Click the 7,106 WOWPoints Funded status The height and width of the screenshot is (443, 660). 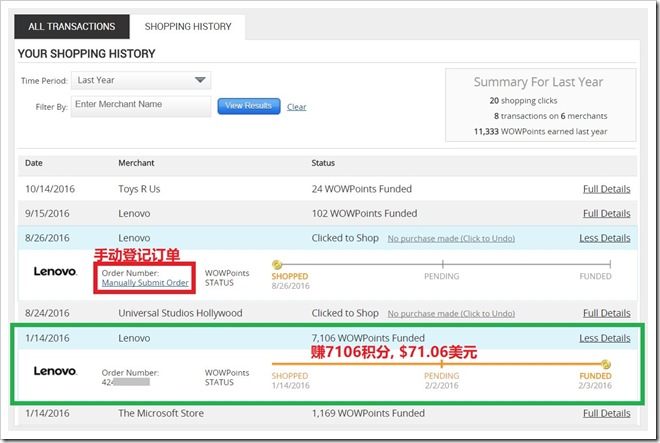pos(368,338)
